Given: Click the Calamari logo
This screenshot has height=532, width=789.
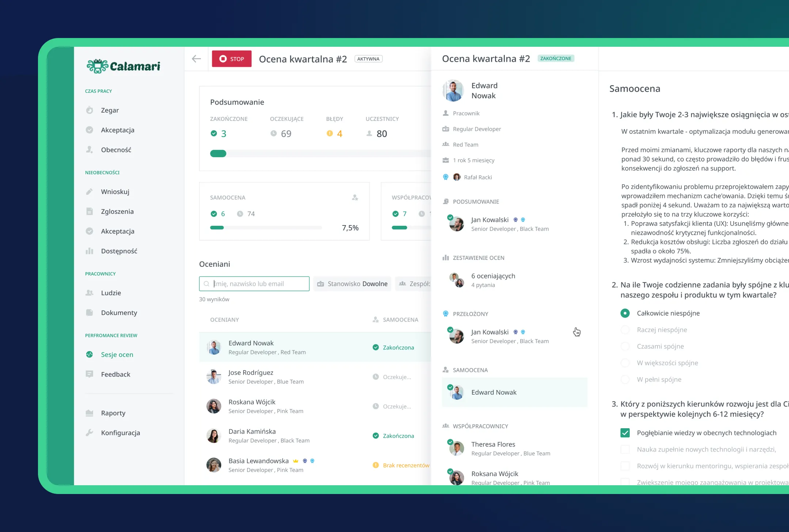Looking at the screenshot, I should tap(123, 66).
